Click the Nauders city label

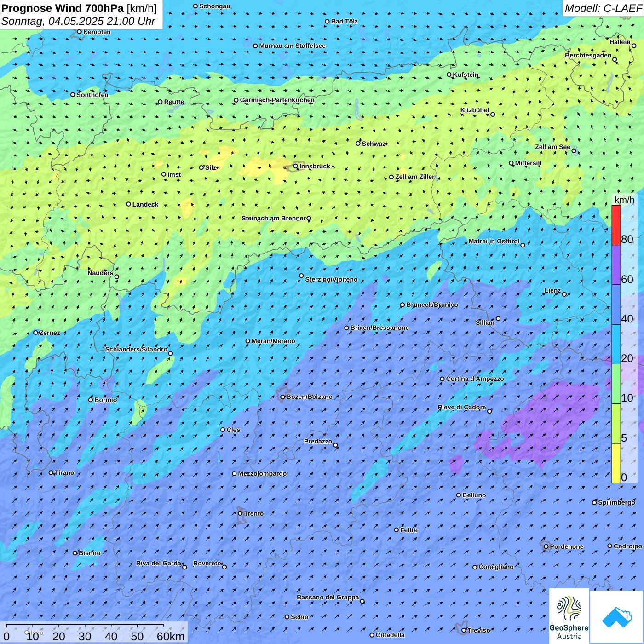100,273
